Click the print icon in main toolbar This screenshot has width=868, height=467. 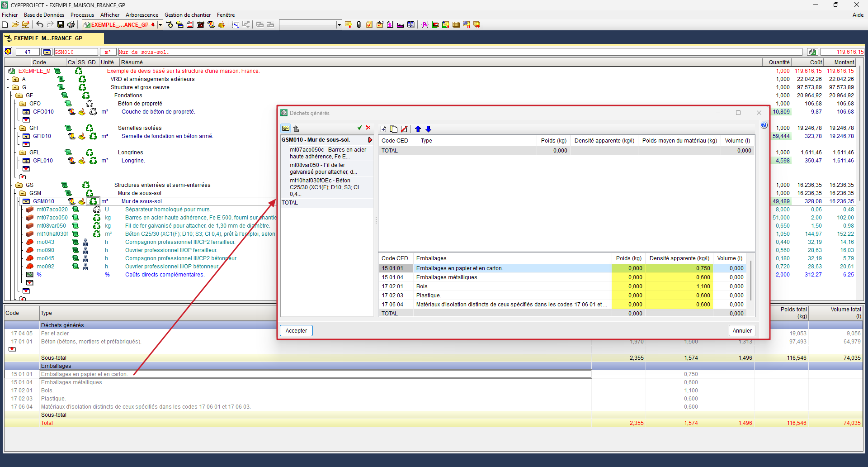coord(71,24)
